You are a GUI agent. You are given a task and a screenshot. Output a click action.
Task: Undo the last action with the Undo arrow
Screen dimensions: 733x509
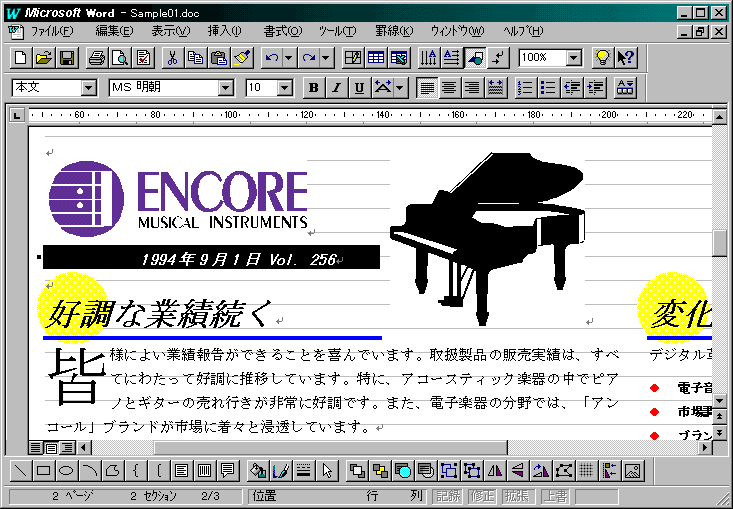(272, 58)
